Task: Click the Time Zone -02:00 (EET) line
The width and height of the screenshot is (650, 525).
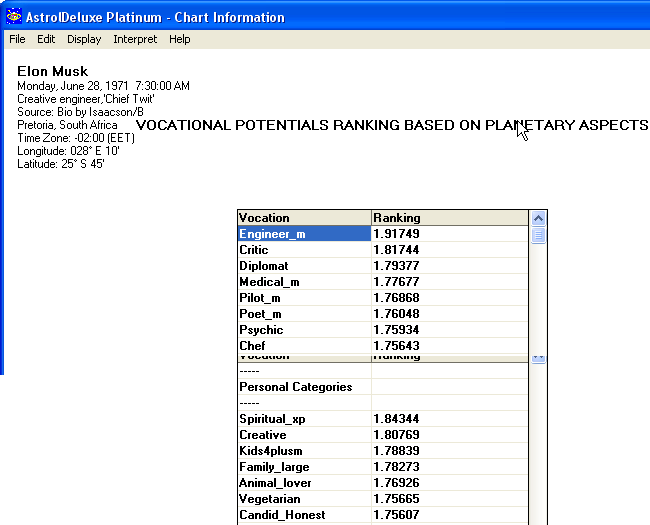Action: [76, 138]
